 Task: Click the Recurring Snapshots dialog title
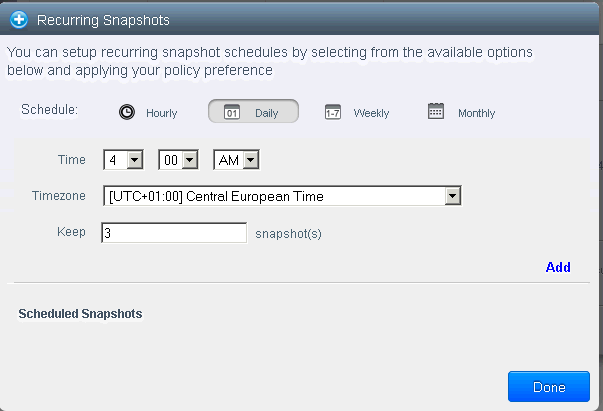pos(103,19)
